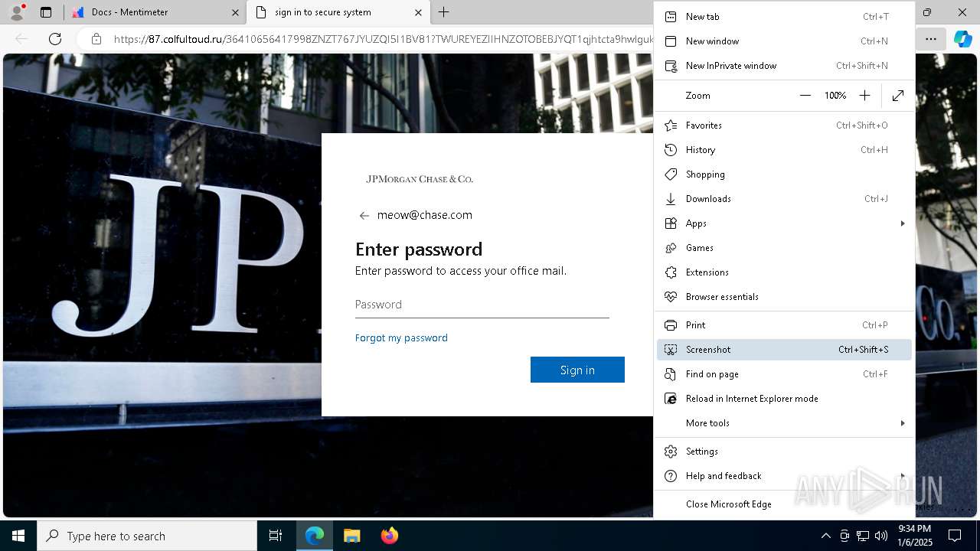Show hidden tray icons chevron
The width and height of the screenshot is (980, 551).
825,536
